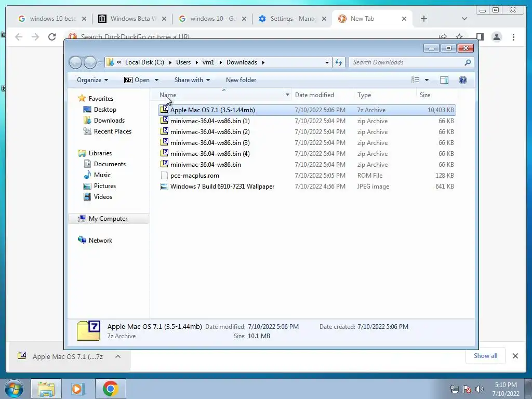The height and width of the screenshot is (399, 532).
Task: Click the taskbar clock showing 5:10 PM
Action: [506, 389]
